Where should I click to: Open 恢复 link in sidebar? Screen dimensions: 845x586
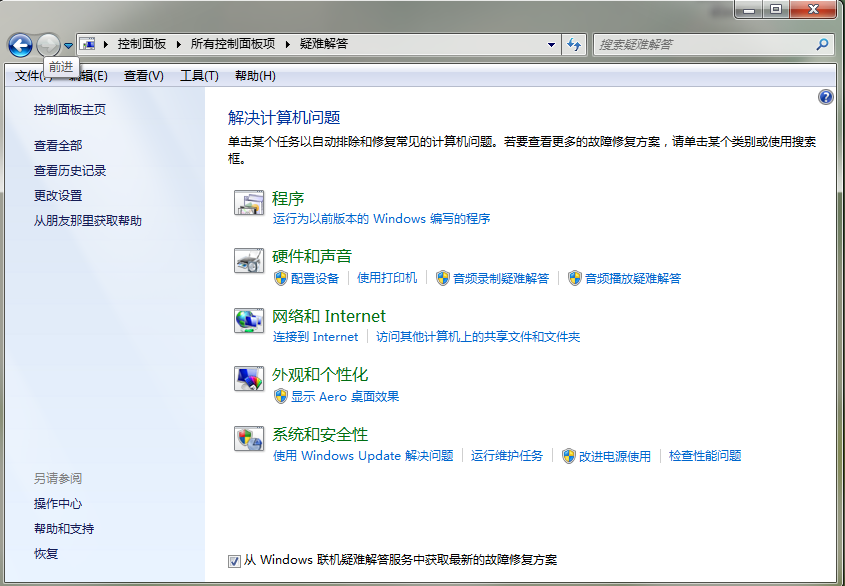pyautogui.click(x=46, y=554)
